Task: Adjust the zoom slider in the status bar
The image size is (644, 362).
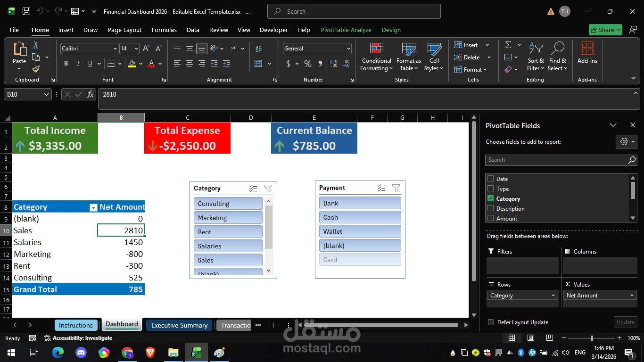Action: click(591, 338)
